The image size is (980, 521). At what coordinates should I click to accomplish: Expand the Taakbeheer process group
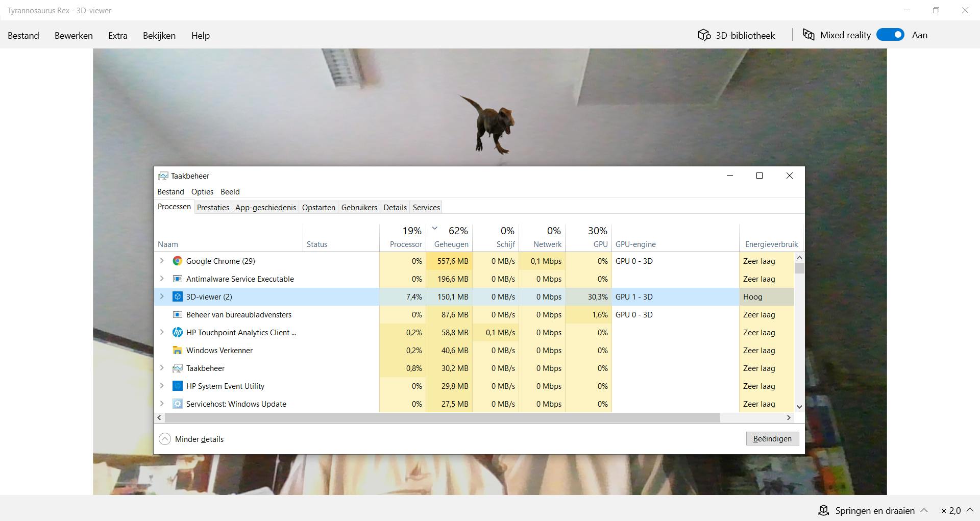coord(162,368)
